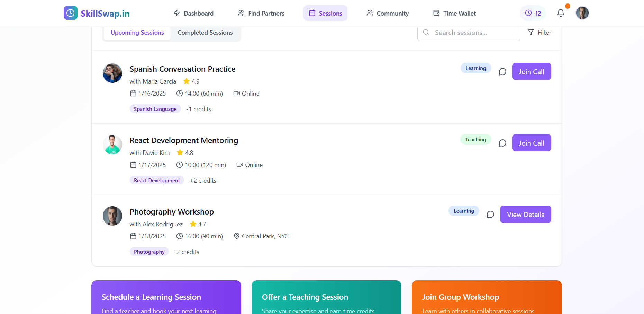
Task: Click the 12 credits balance badge
Action: [x=533, y=13]
